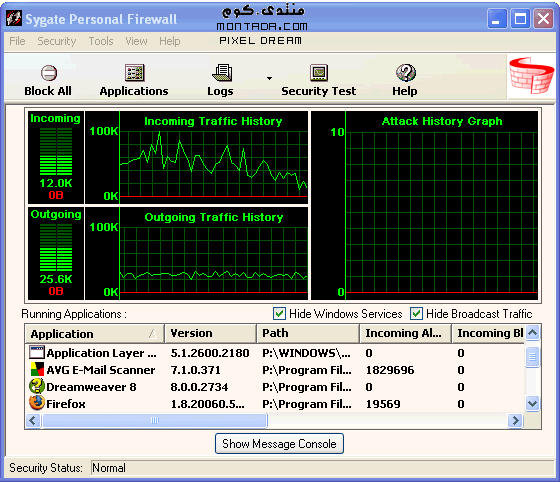Click the Block All toolbar icon
Viewport: 560px width, 482px height.
pyautogui.click(x=49, y=73)
